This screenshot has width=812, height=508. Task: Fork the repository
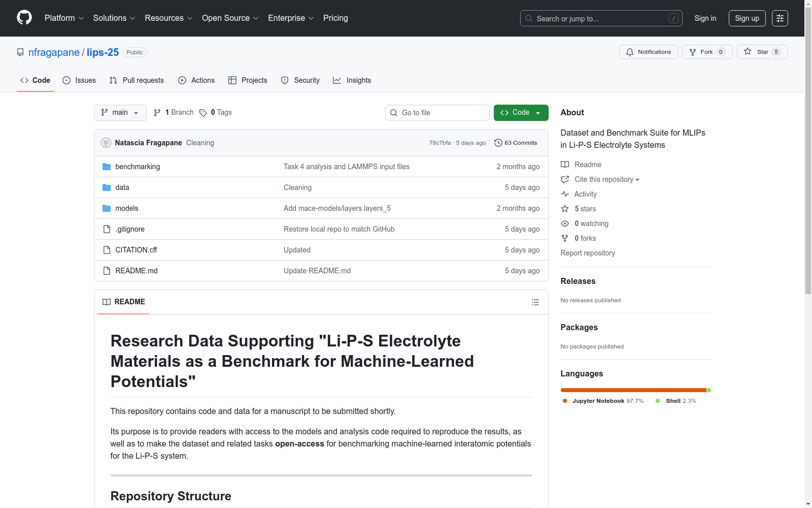coord(707,52)
